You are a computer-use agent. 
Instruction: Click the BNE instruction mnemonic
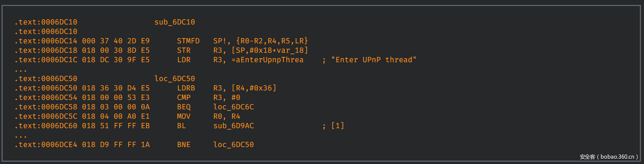click(x=184, y=145)
